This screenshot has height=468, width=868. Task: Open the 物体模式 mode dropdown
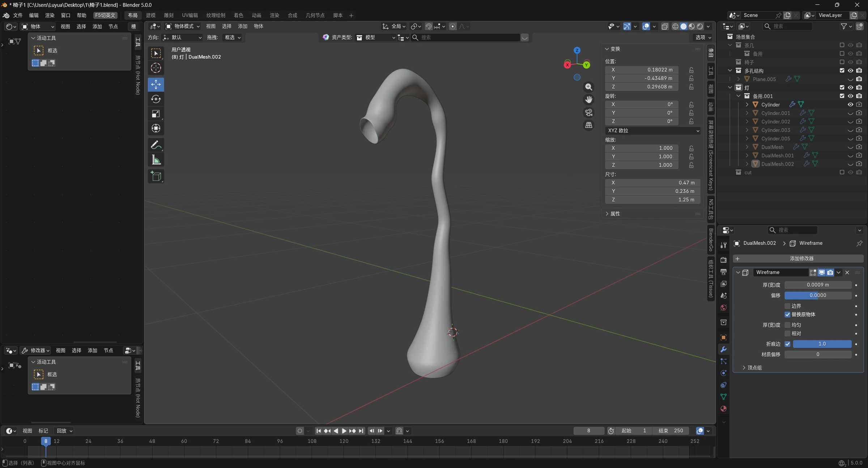tap(183, 26)
